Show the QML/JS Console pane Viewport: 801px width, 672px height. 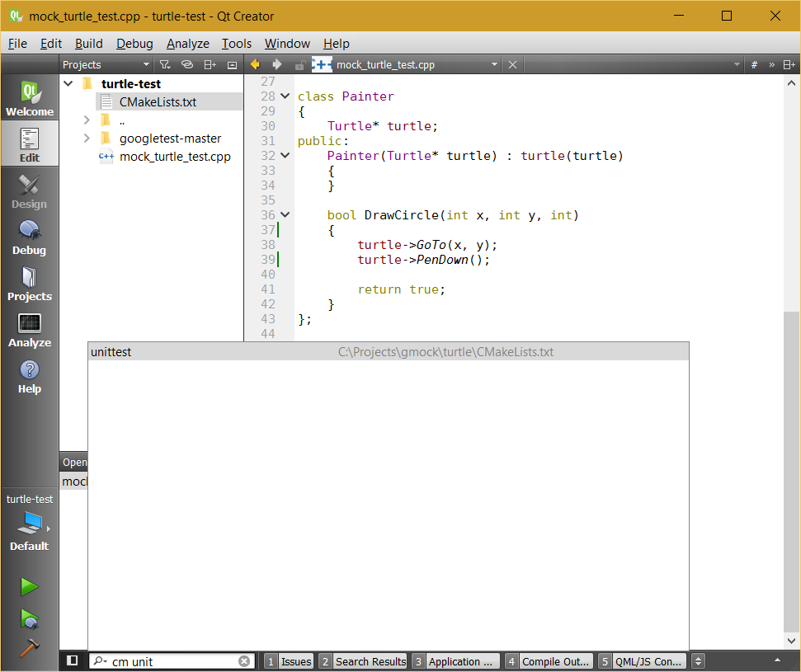click(643, 661)
